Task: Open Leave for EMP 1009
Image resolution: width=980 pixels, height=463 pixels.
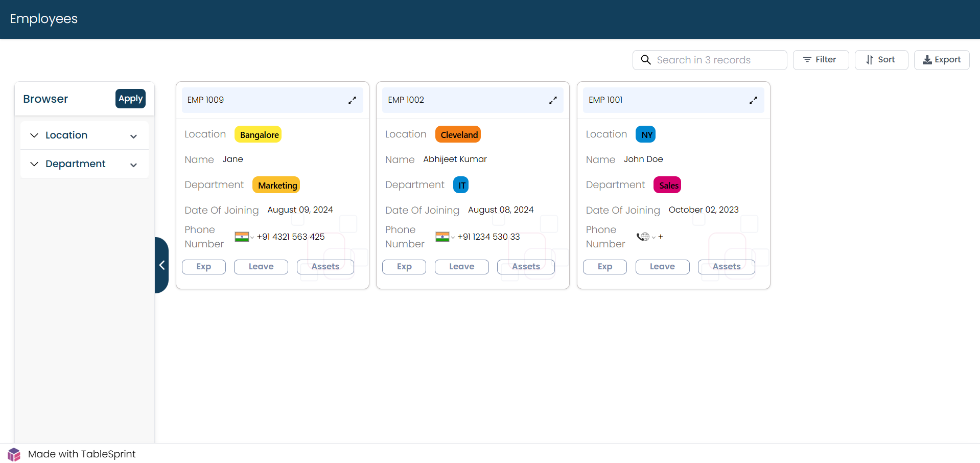Action: click(261, 267)
